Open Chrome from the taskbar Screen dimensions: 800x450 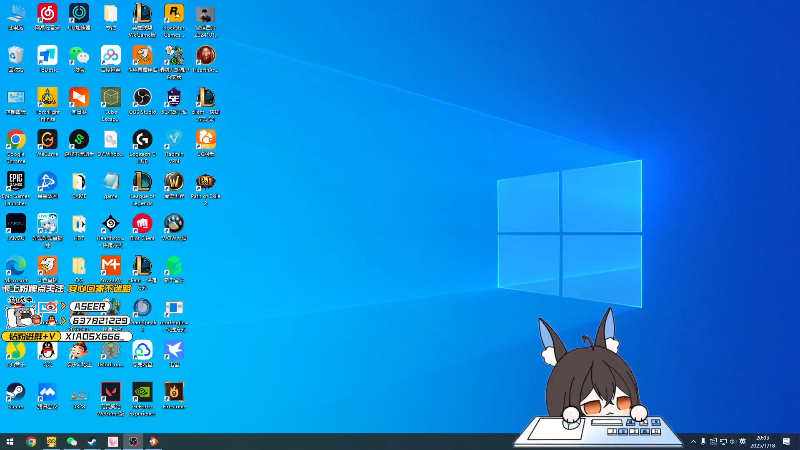click(x=31, y=441)
